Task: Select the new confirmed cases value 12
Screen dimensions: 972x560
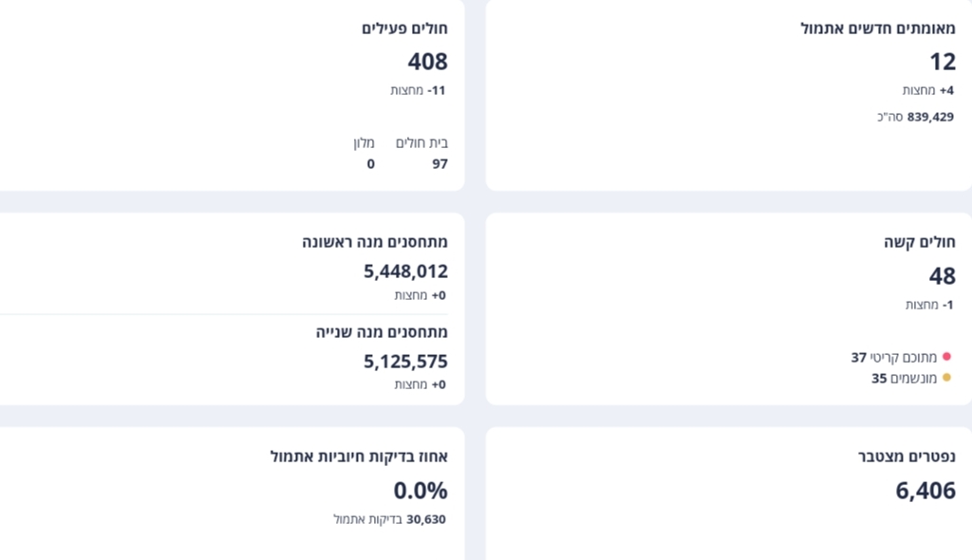Action: pyautogui.click(x=942, y=63)
